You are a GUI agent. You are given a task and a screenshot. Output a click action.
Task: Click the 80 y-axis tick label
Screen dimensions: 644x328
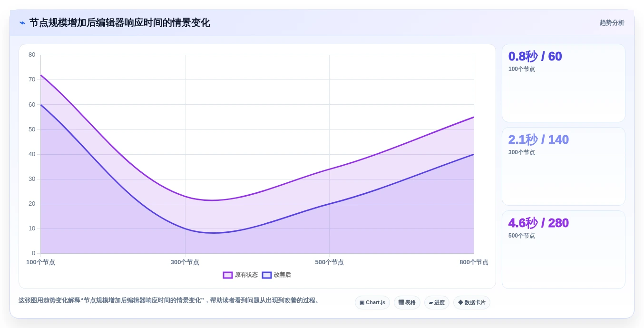[x=32, y=55]
